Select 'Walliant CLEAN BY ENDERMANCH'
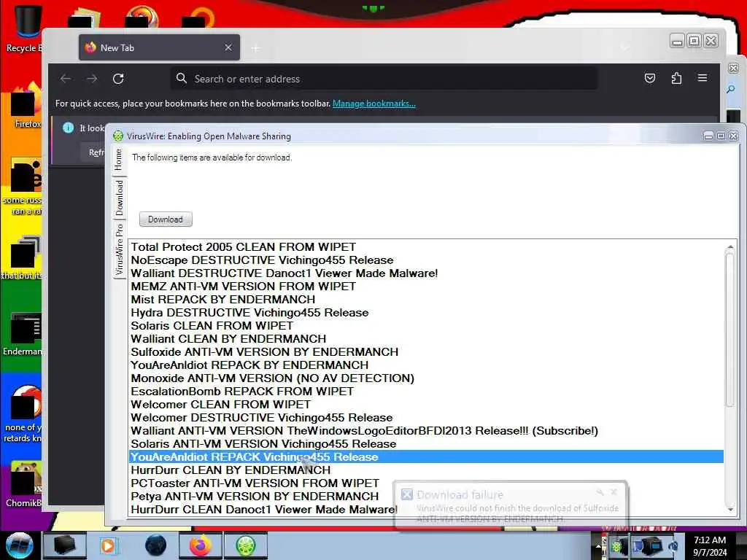Viewport: 747px width, 560px height. [x=426, y=339]
